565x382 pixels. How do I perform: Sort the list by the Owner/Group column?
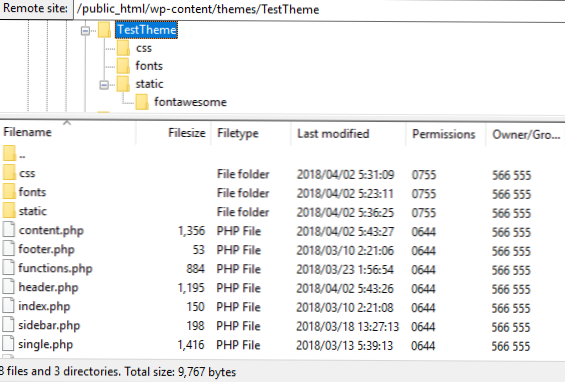[526, 135]
